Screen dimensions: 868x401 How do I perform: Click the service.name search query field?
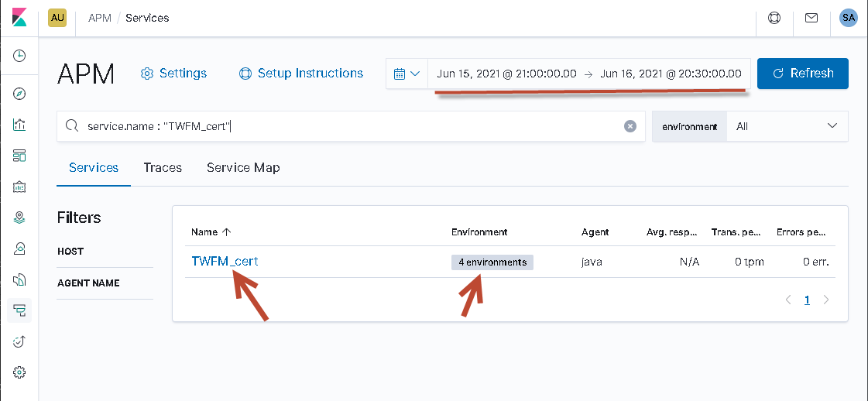348,126
